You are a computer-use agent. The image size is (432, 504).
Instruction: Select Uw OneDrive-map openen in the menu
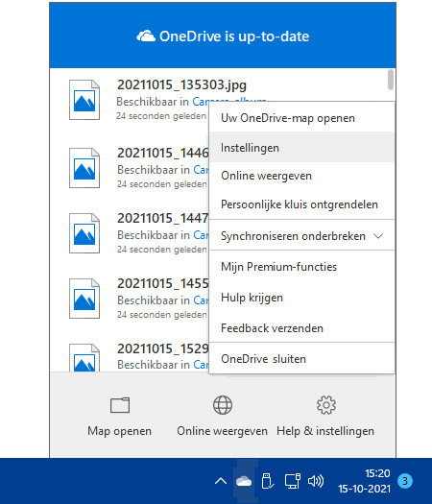click(301, 118)
